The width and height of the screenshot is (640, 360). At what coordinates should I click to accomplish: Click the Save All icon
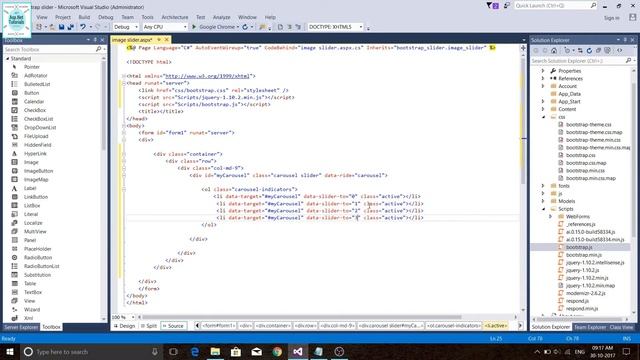pos(71,27)
